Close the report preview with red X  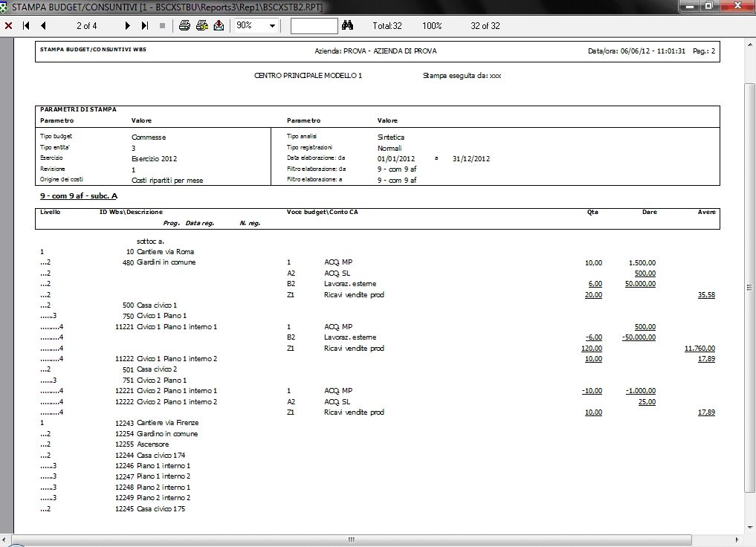coord(8,26)
